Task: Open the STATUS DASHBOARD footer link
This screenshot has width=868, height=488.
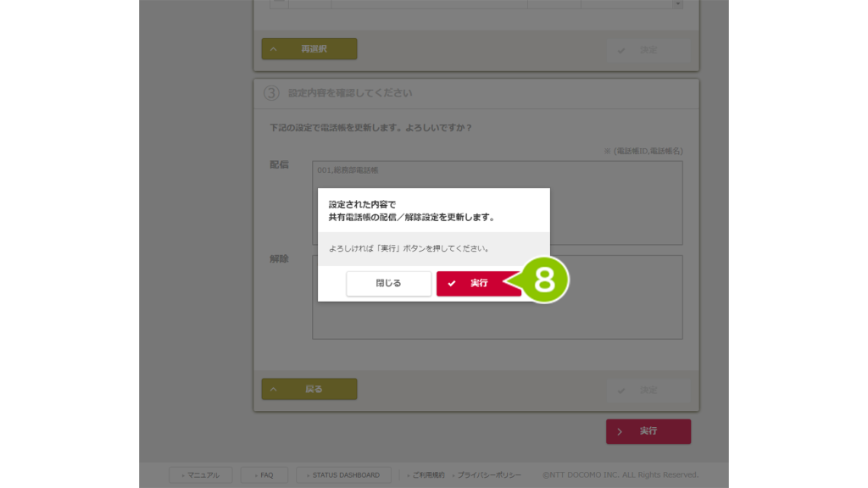Action: 343,474
